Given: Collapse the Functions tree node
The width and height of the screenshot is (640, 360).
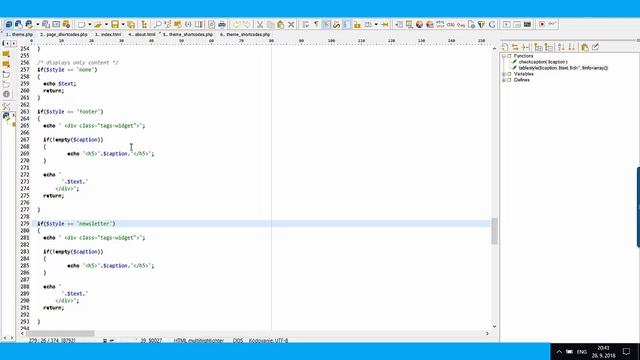Looking at the screenshot, I should coord(504,56).
